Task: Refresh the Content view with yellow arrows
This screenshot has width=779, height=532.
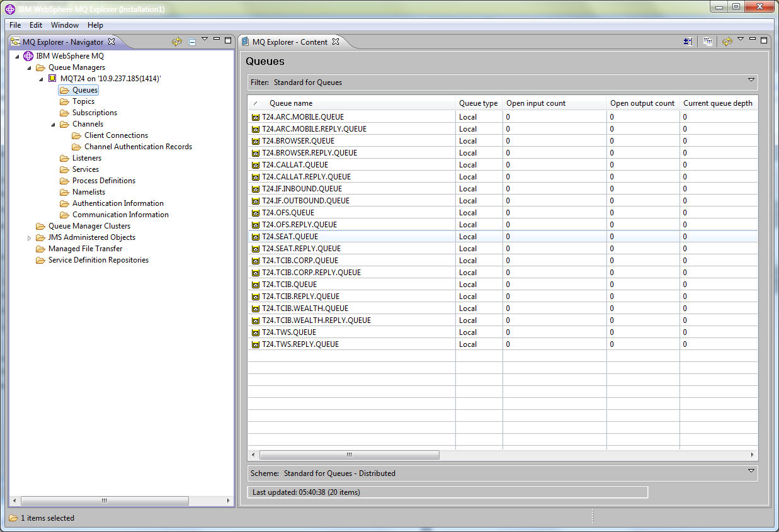Action: coord(727,42)
